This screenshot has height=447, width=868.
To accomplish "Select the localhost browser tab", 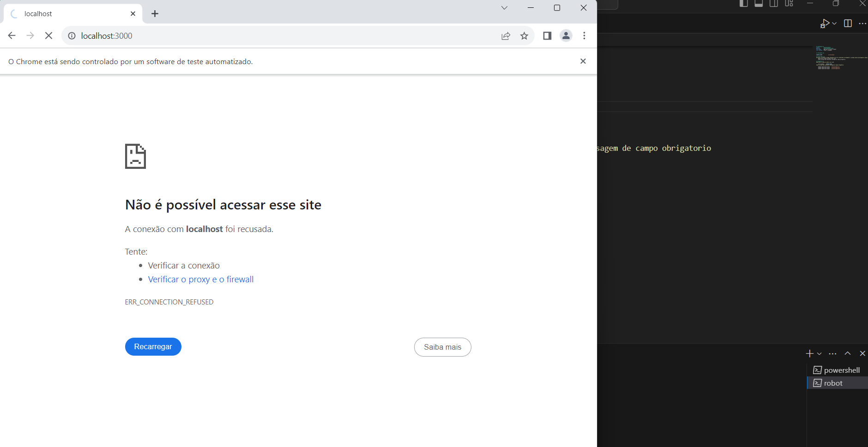I will [x=73, y=14].
